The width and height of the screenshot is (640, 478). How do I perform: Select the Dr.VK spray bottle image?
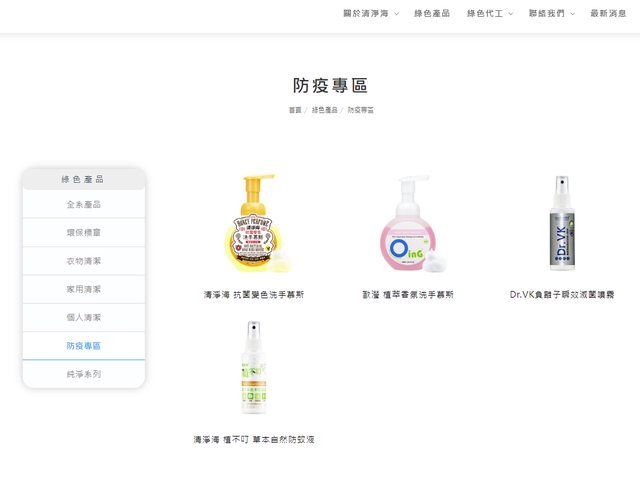click(x=562, y=226)
